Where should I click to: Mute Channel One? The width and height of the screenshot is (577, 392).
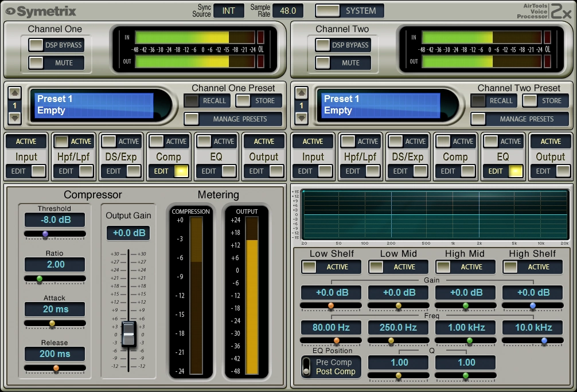coord(56,63)
